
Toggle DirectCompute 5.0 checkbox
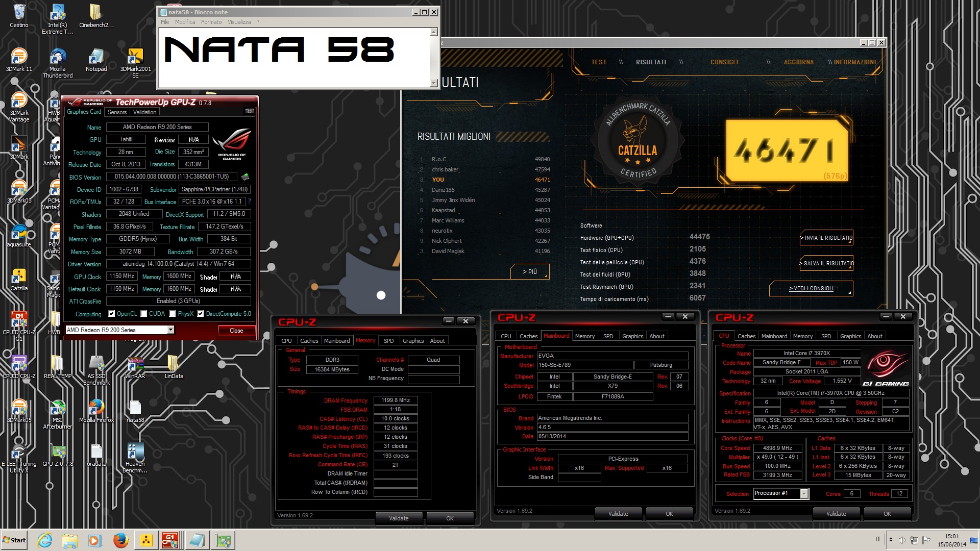(x=201, y=314)
